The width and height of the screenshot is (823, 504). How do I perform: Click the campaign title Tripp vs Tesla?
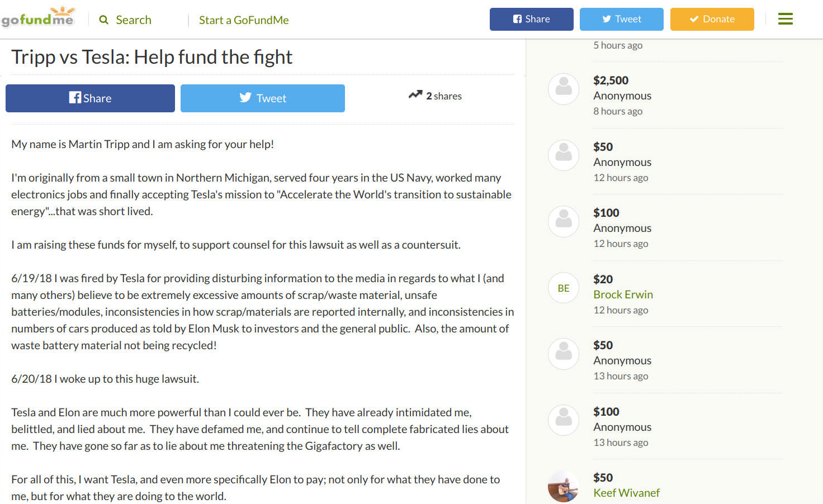point(152,57)
